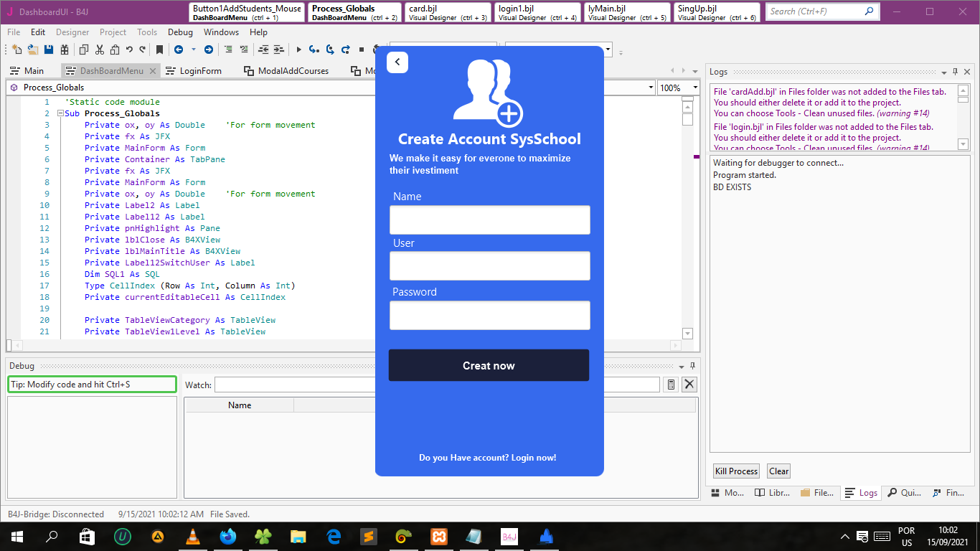Toggle auto-hide pin on the Debug panel

point(692,366)
